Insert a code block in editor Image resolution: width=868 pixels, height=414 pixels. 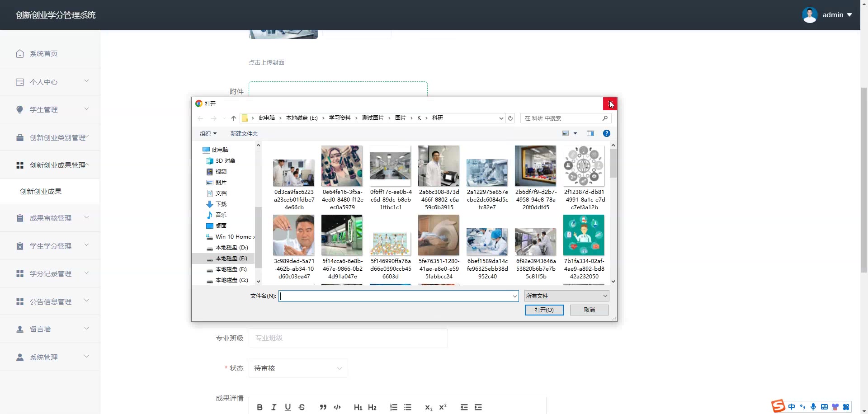pyautogui.click(x=337, y=407)
